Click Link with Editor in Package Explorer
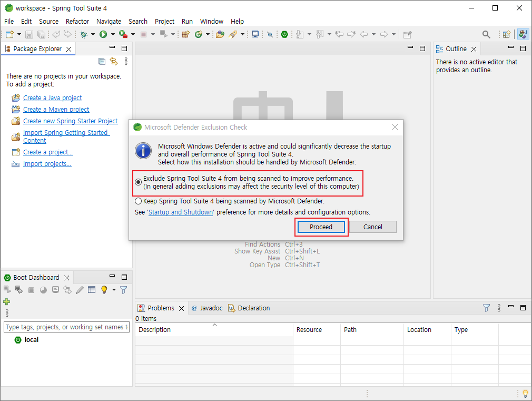Screen dimensions: 532x401 pos(114,61)
